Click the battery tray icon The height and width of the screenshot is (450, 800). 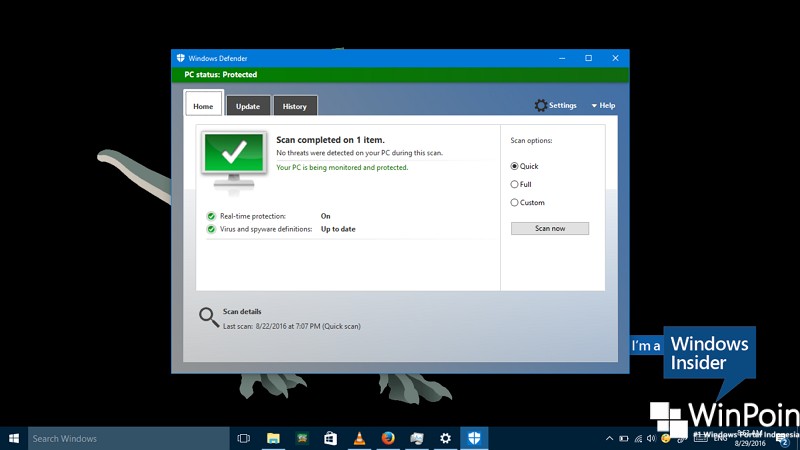tap(623, 438)
